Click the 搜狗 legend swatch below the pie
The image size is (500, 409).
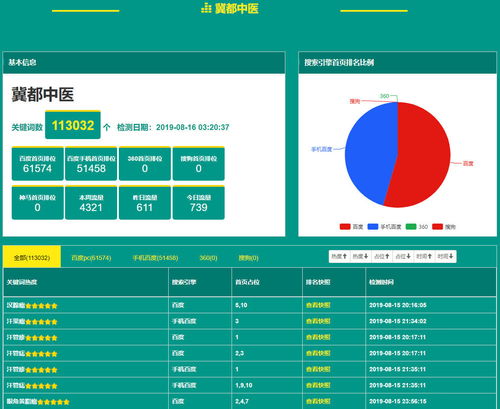click(437, 227)
